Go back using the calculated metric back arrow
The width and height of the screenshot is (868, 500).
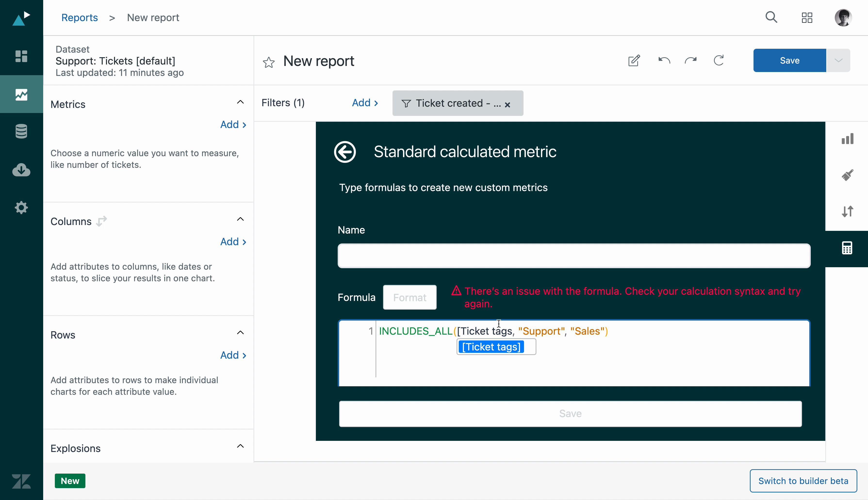345,152
